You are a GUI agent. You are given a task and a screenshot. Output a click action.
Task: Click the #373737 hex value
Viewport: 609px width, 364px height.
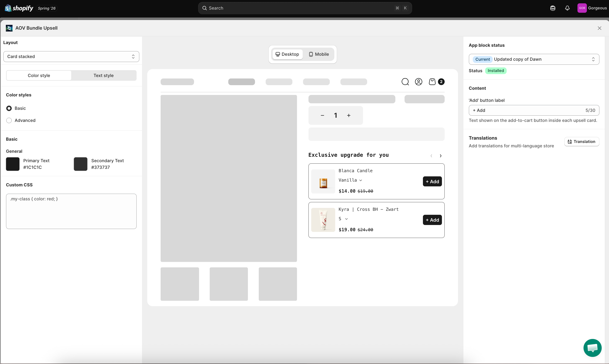(101, 168)
